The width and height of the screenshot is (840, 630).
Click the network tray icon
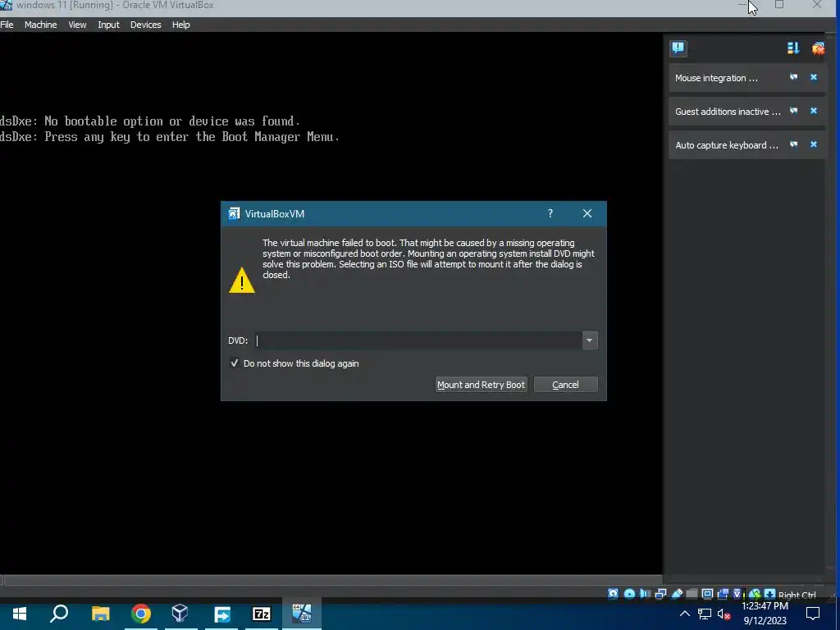(x=705, y=614)
